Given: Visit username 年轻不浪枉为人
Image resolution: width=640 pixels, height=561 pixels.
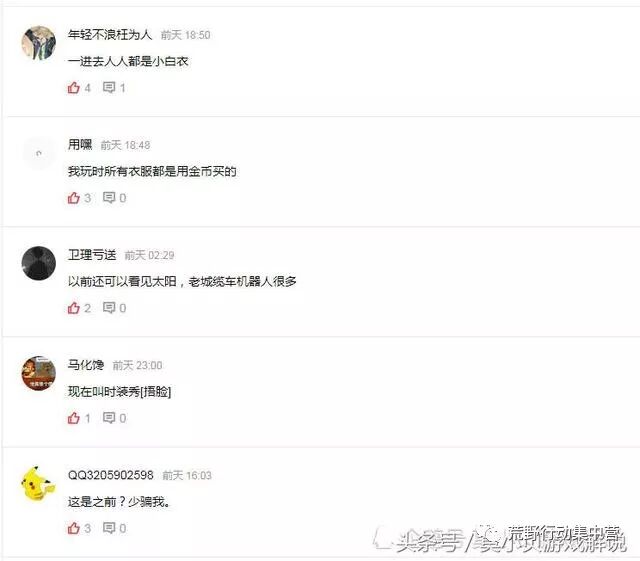Looking at the screenshot, I should pos(110,35).
